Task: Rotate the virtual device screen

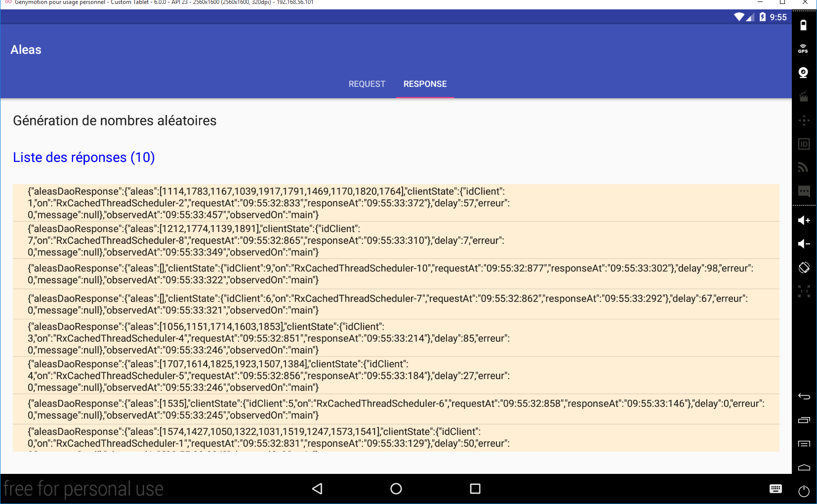Action: [x=804, y=268]
